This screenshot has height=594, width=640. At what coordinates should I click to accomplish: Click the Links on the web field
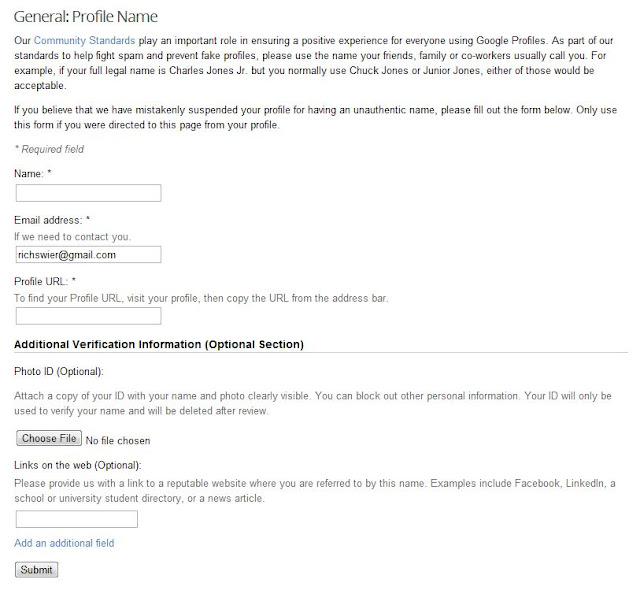pos(77,518)
